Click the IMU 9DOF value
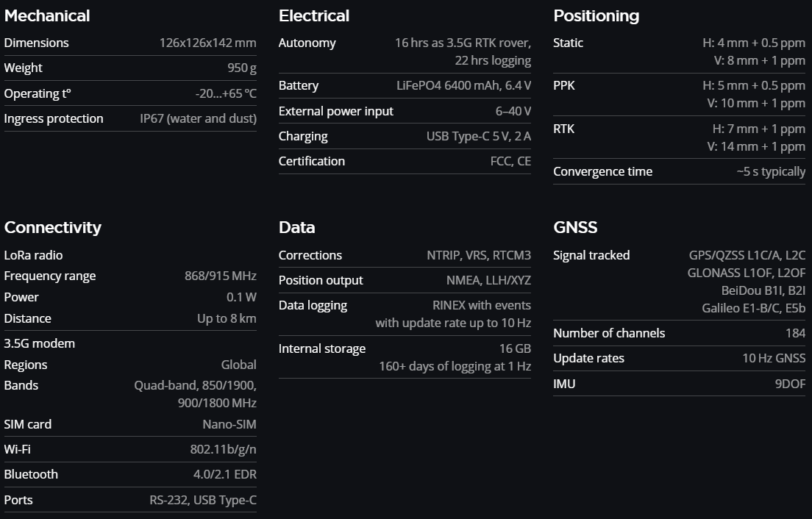Screen dimensions: 812x519 [x=790, y=384]
